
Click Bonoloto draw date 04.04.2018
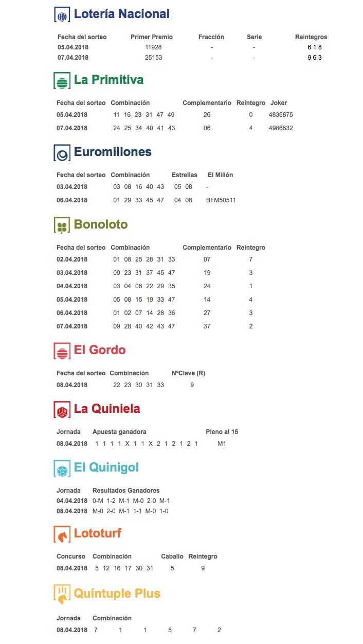pos(72,286)
